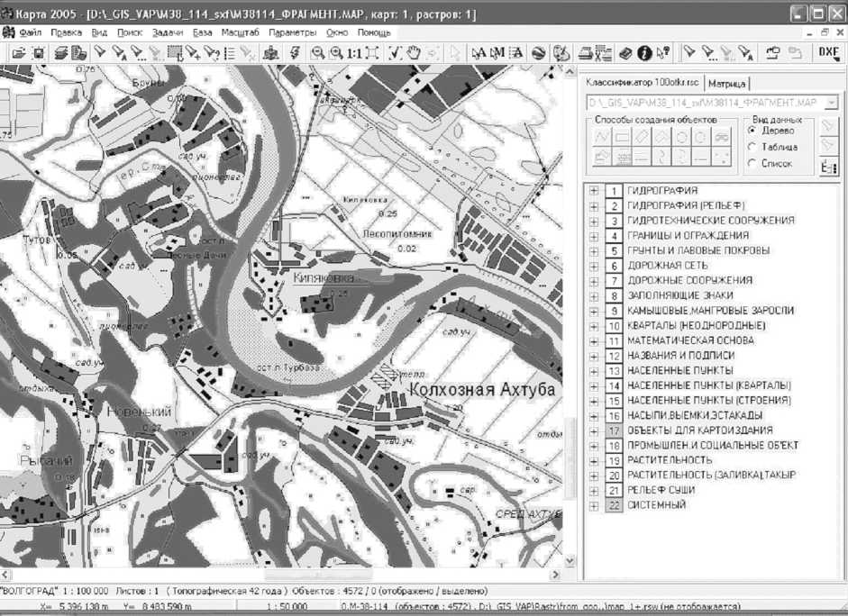Expand the РЕЛЬЕФ СУШИ tree node

[x=594, y=491]
